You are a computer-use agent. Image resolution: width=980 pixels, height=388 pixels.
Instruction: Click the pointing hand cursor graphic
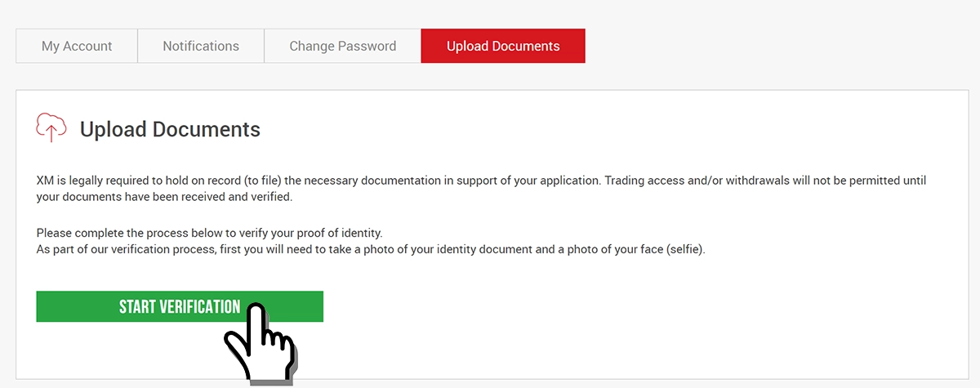pyautogui.click(x=261, y=343)
